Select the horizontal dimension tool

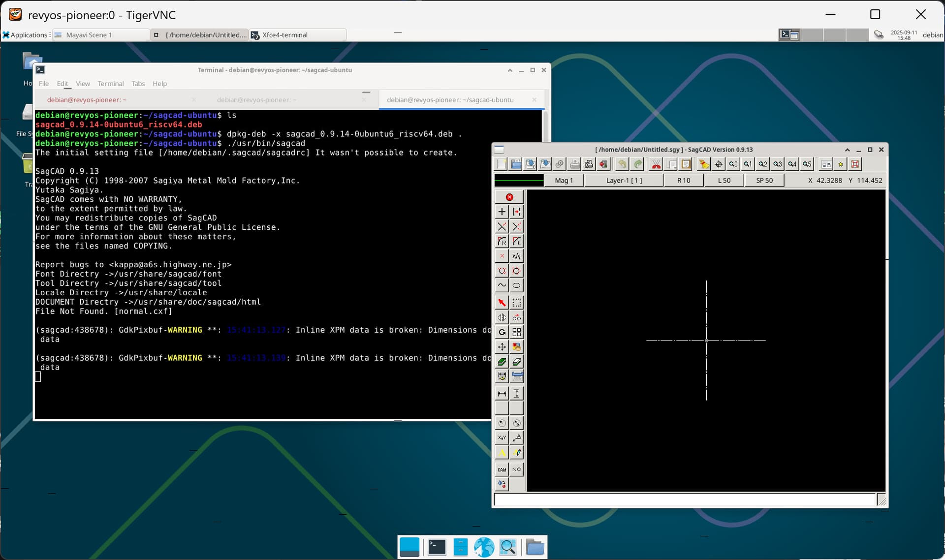[x=502, y=394]
